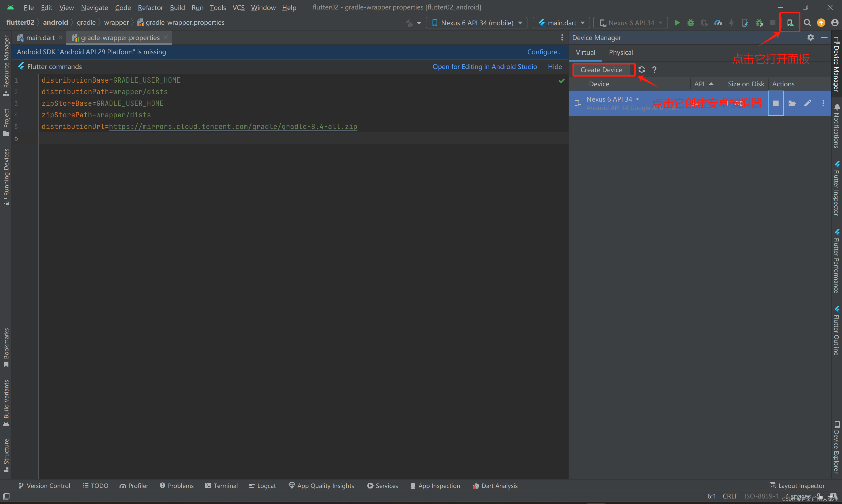
Task: Open Device Manager toolbar icon
Action: [x=790, y=23]
